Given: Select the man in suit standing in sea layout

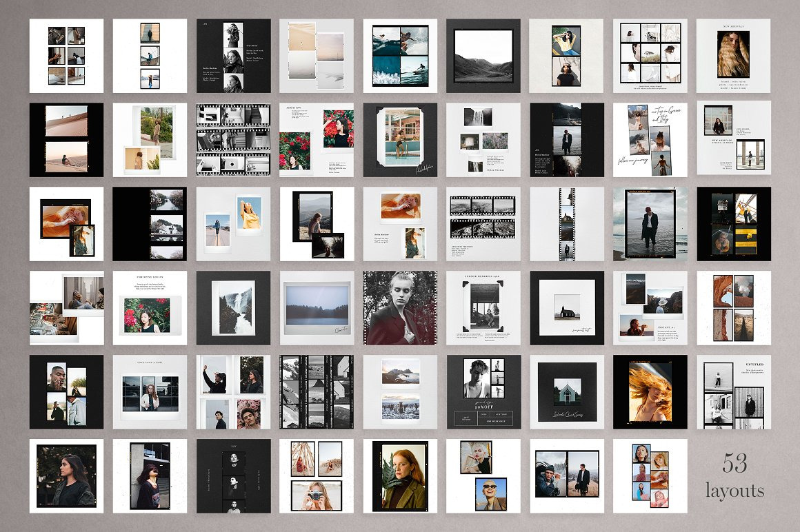Looking at the screenshot, I should pos(650,224).
